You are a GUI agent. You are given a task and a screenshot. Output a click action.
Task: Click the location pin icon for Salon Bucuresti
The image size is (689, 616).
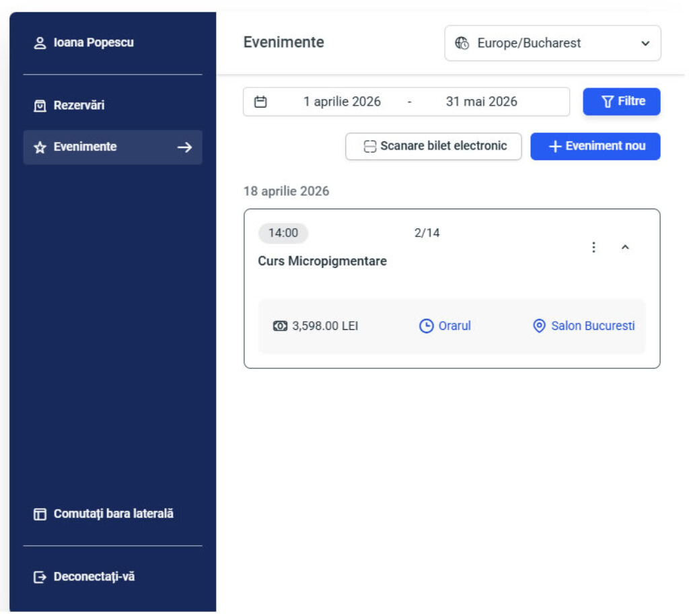pyautogui.click(x=539, y=325)
